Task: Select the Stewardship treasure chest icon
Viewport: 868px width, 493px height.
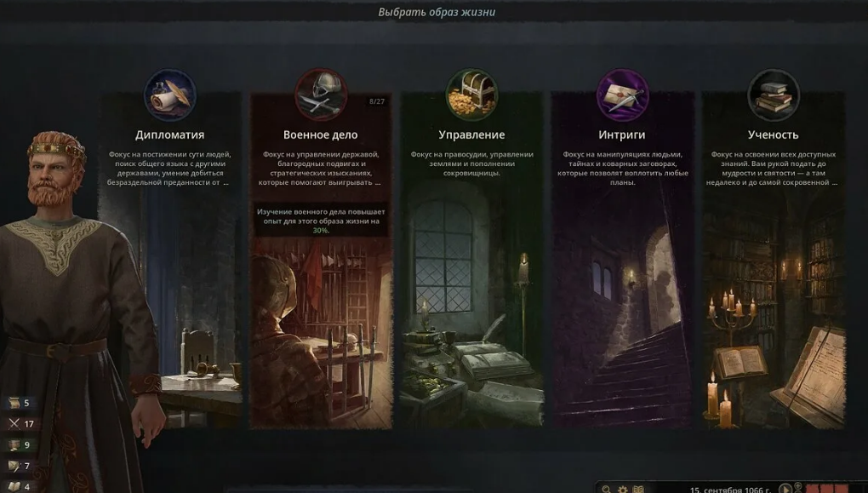Action: pos(471,95)
